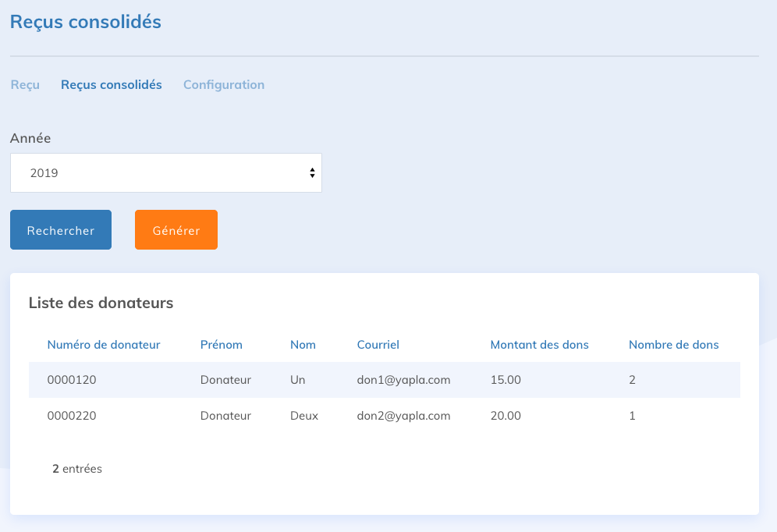Screen dimensions: 777x532
Task: Sort by Prénom column header
Action: [x=222, y=344]
